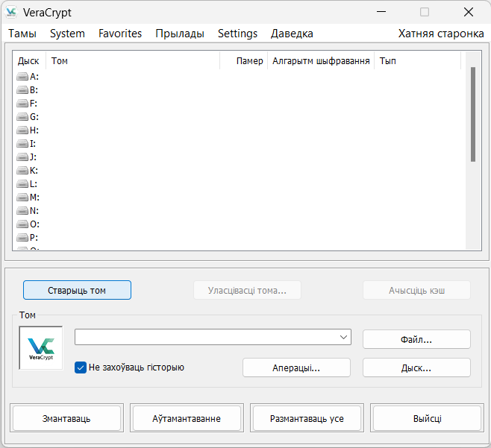491x448 pixels.
Task: Sort by the Памер column header
Action: [243, 60]
